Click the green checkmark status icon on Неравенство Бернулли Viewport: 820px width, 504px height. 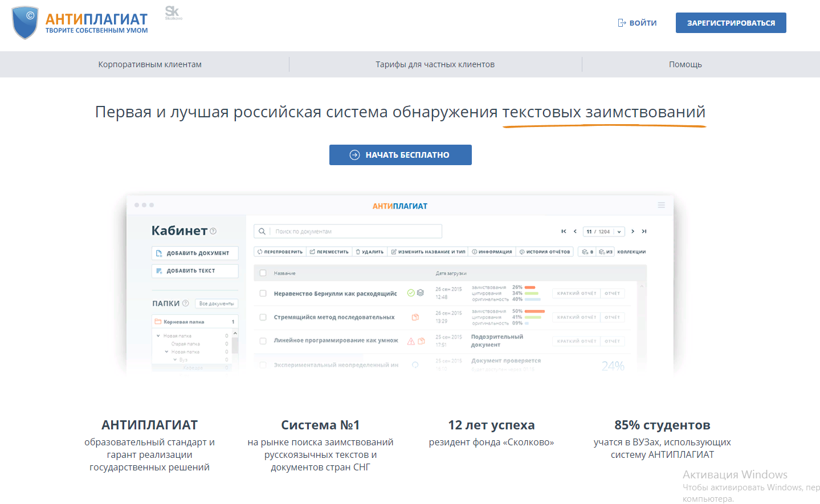coord(410,293)
